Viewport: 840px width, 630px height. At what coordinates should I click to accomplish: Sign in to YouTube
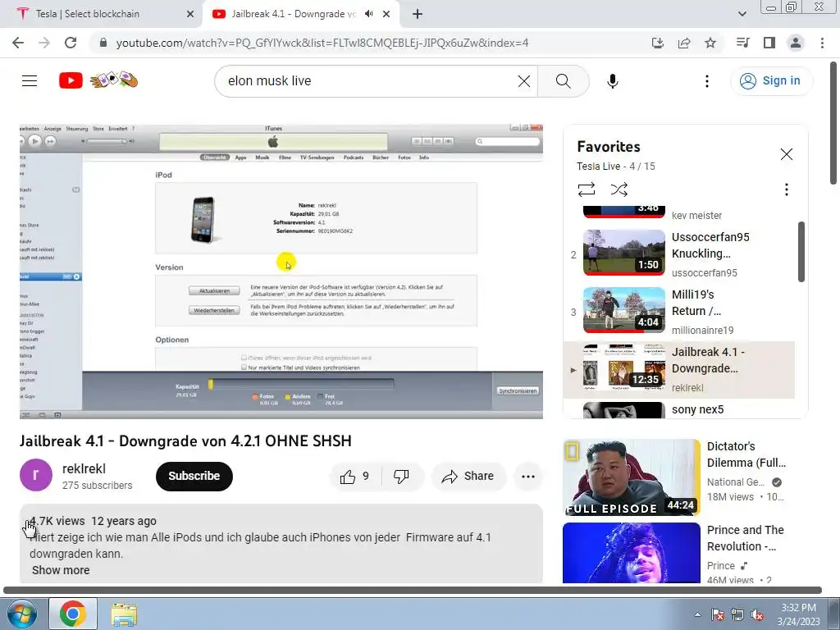(770, 81)
